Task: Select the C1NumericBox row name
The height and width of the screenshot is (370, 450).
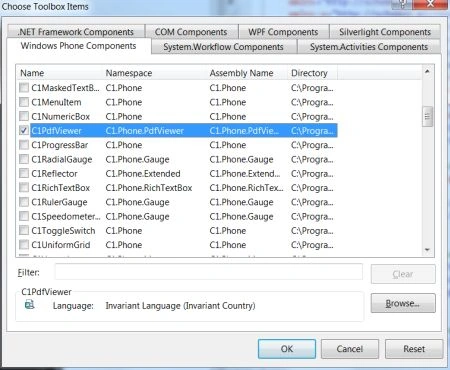Action: pyautogui.click(x=61, y=116)
